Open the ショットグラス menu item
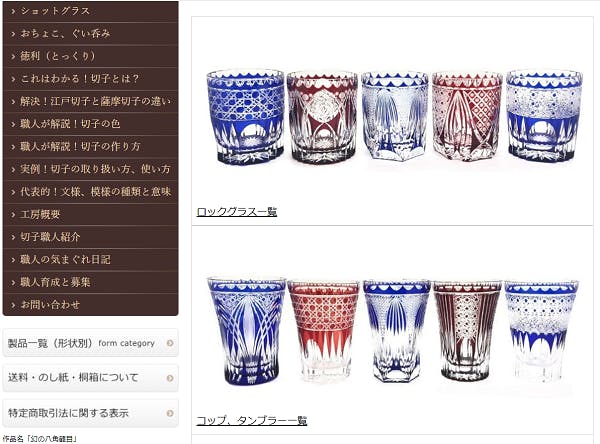Image resolution: width=600 pixels, height=444 pixels. click(x=90, y=11)
